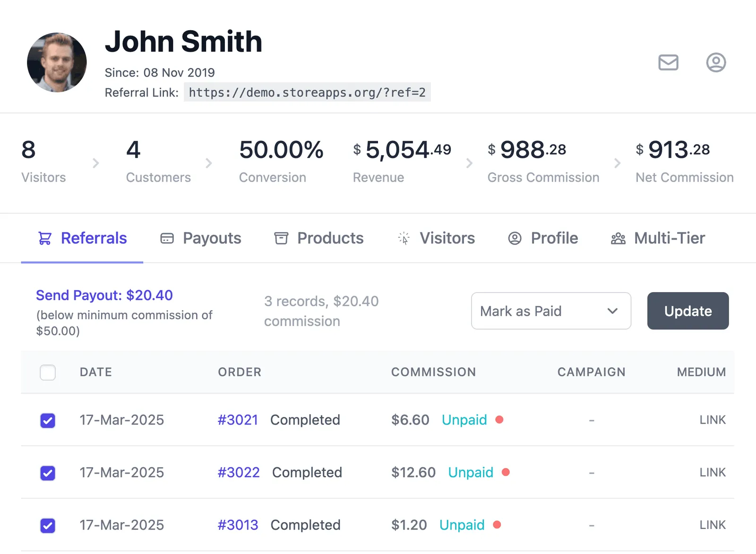The image size is (756, 554).
Task: Click the "3 records, $20.40 commission" summary
Action: coord(321,311)
